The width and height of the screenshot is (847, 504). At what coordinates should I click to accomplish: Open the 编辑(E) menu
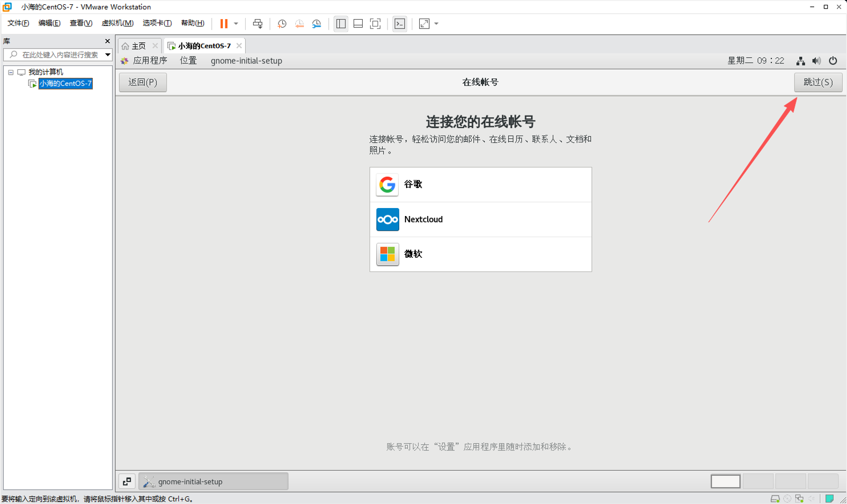pyautogui.click(x=49, y=23)
